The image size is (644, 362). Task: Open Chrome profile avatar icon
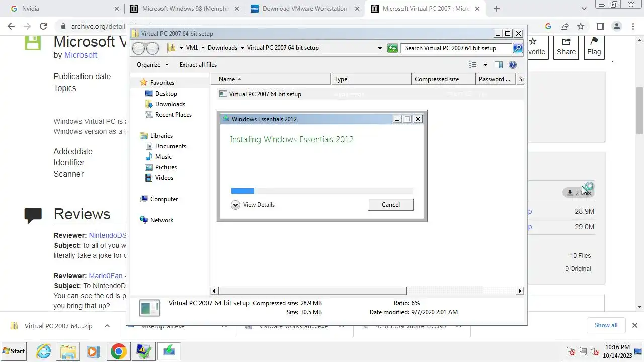(617, 26)
